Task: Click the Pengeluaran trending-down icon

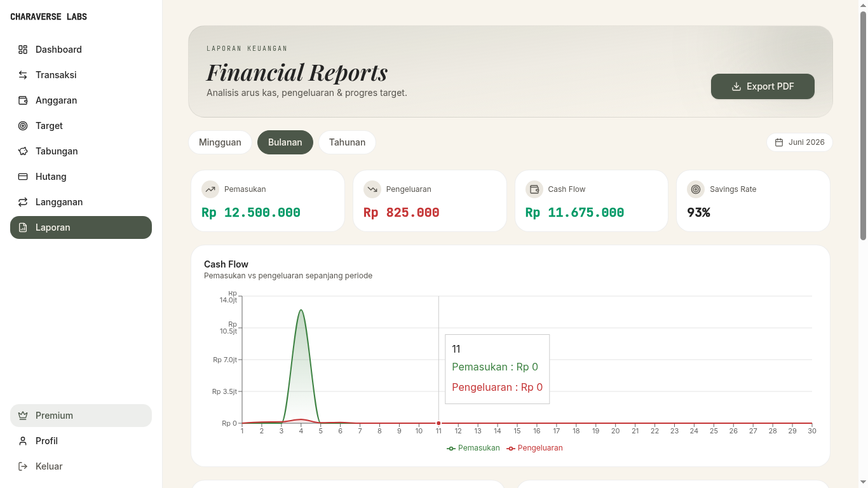Action: [x=372, y=189]
